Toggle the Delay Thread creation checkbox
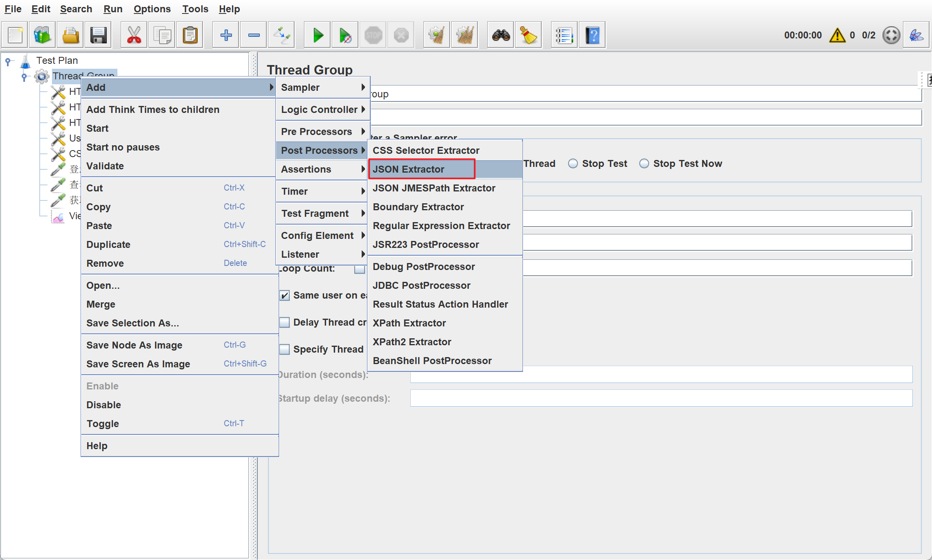Image resolution: width=932 pixels, height=560 pixels. click(285, 322)
